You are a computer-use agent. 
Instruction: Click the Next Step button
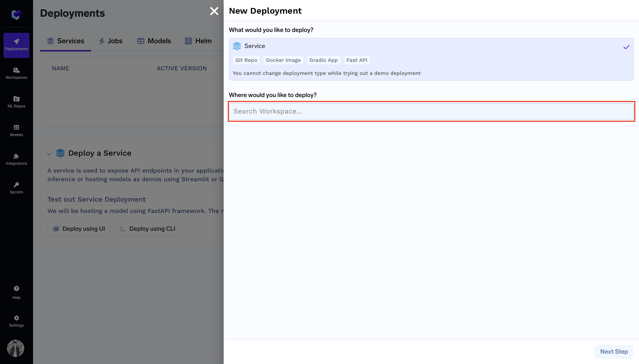[614, 351]
